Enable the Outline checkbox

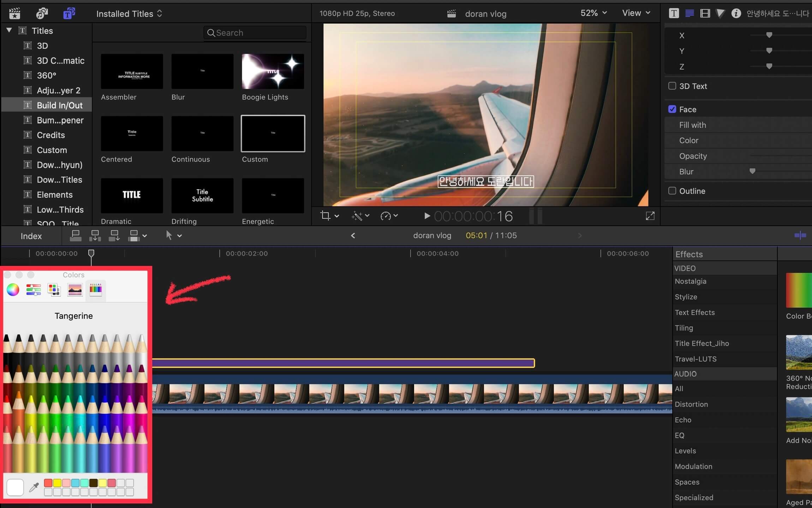672,191
